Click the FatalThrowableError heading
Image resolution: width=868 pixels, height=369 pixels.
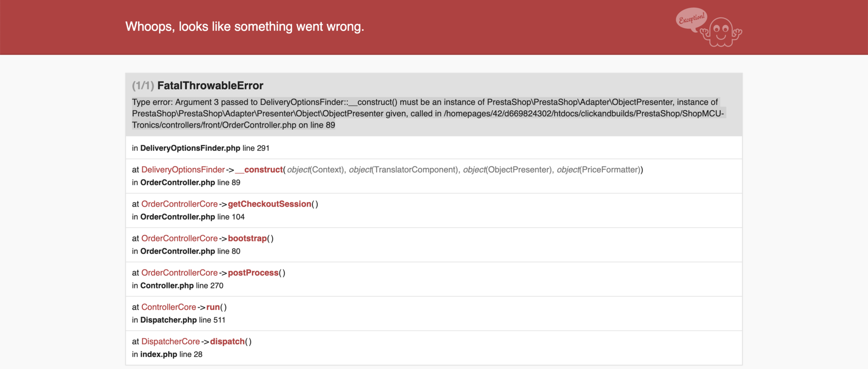pos(210,85)
